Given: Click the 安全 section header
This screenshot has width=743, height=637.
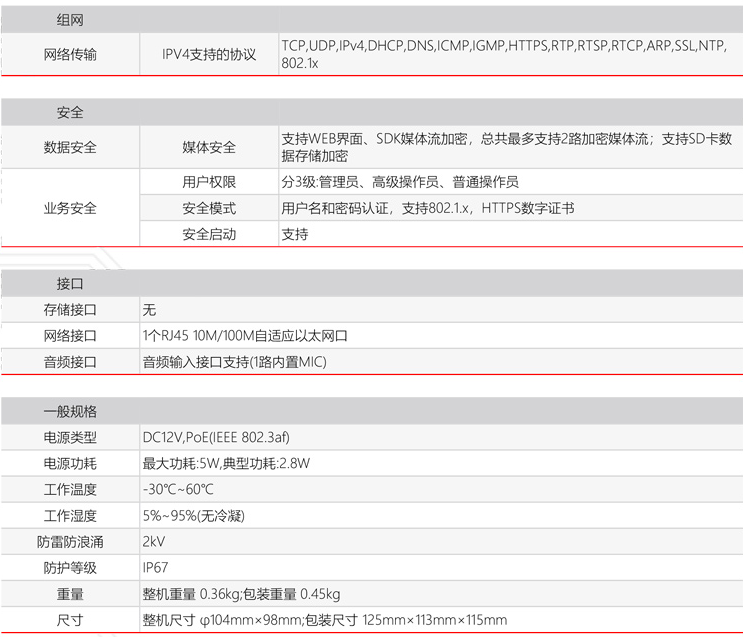Looking at the screenshot, I should click(70, 113).
